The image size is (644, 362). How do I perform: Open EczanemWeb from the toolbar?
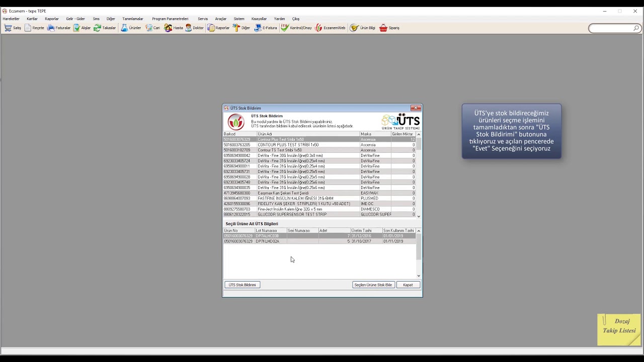coord(331,28)
